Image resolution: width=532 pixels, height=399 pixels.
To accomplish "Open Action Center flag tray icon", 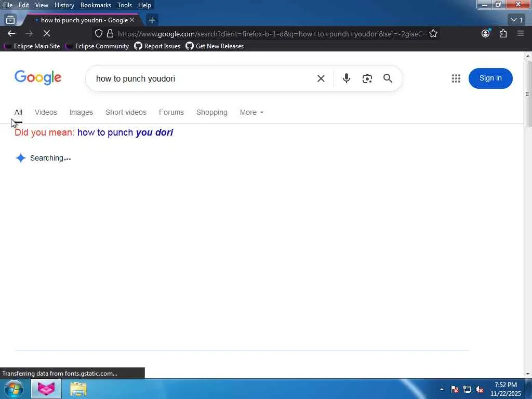I will tap(455, 389).
